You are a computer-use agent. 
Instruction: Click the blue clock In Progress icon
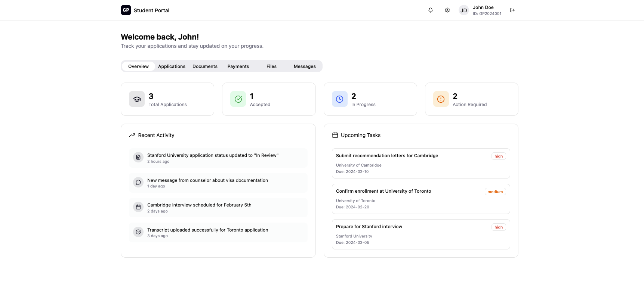(339, 99)
